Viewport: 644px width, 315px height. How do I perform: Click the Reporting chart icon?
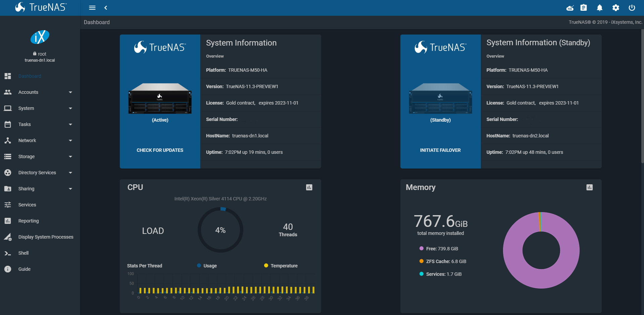pos(8,221)
